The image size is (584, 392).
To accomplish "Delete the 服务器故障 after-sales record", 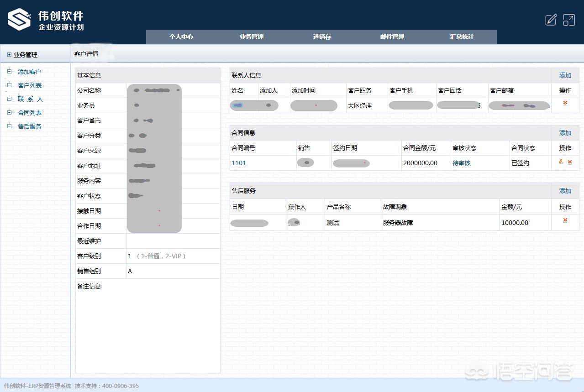I will click(x=565, y=220).
